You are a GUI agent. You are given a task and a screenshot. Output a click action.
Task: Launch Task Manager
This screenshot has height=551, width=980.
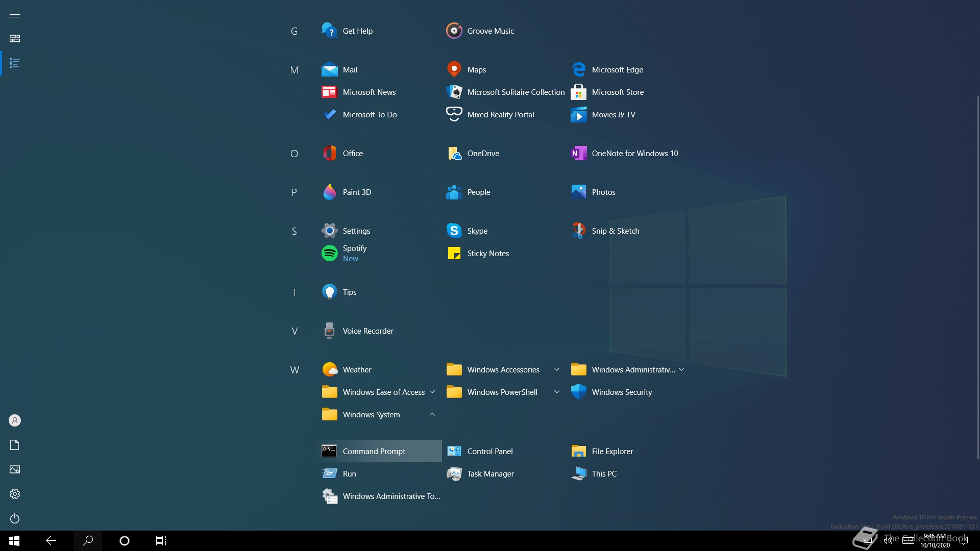tap(504, 474)
